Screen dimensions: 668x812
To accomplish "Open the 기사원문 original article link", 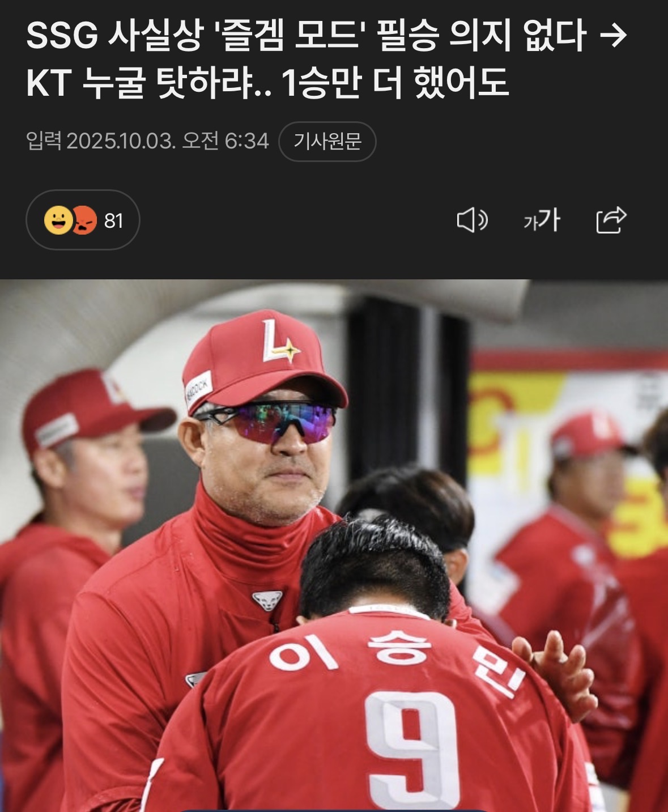I will 327,141.
